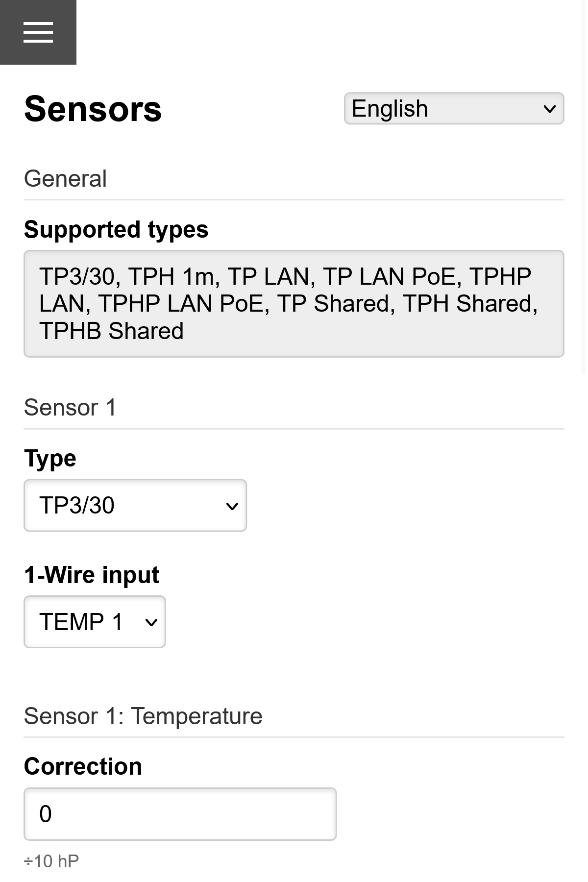Click the Sensors page heading
This screenshot has height=882, width=588.
pyautogui.click(x=93, y=109)
